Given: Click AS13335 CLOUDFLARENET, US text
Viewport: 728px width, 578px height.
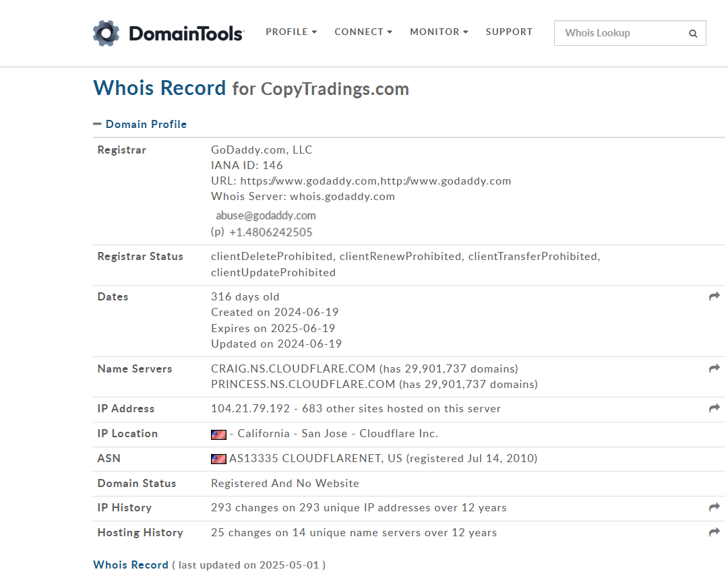Looking at the screenshot, I should [315, 458].
